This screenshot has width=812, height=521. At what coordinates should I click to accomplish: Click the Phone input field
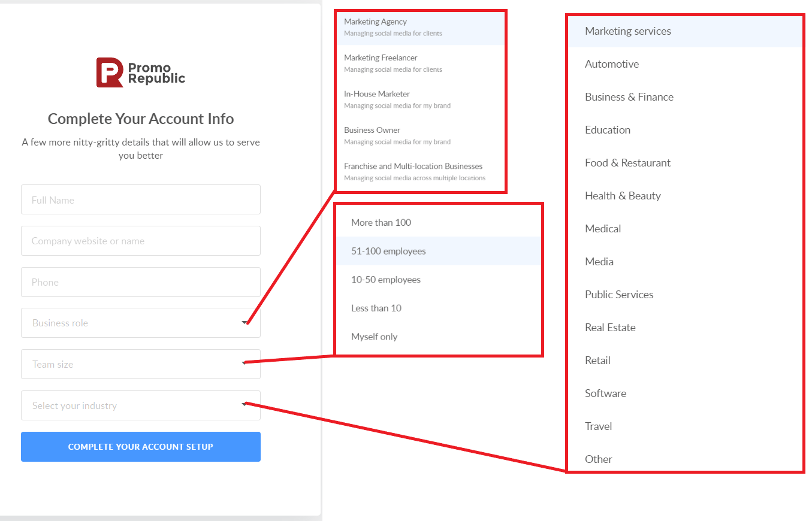click(x=141, y=282)
